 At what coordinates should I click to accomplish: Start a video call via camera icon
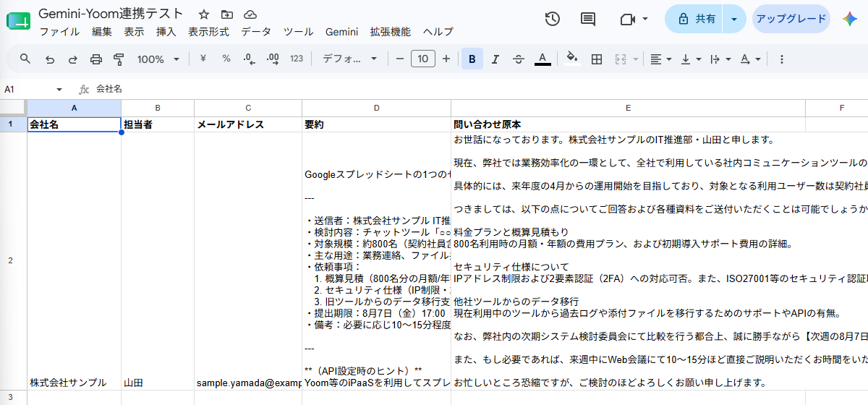[x=627, y=19]
